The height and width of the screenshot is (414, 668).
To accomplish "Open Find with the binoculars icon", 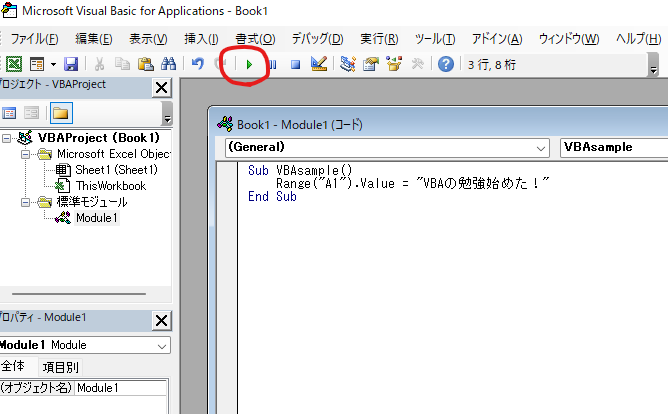I will (x=168, y=64).
